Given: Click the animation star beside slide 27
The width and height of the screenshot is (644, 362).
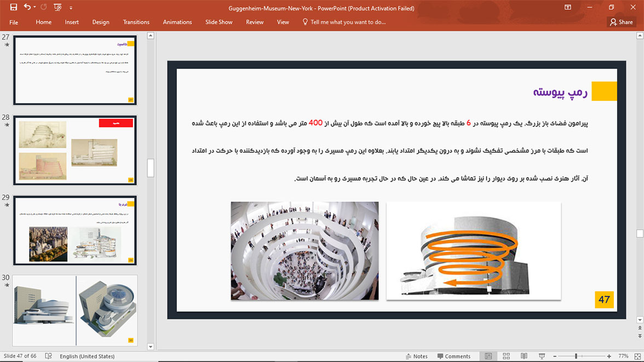Looking at the screenshot, I should pyautogui.click(x=7, y=45).
